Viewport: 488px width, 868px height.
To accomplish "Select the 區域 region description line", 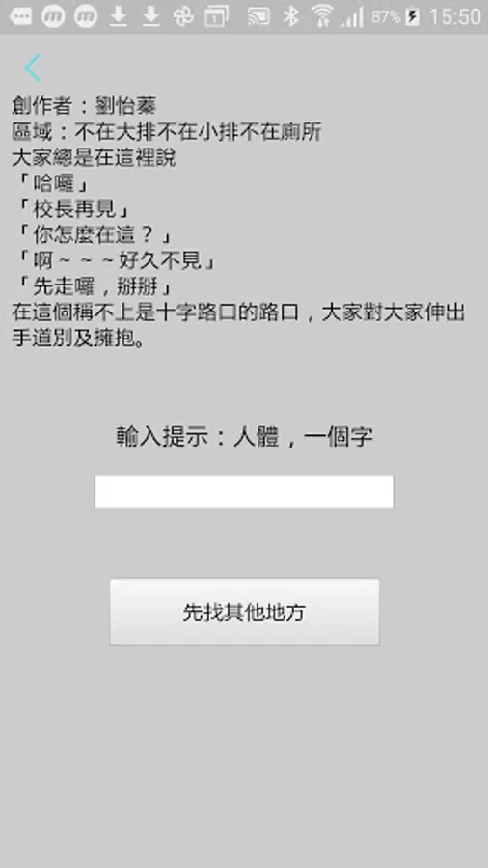I will 167,132.
